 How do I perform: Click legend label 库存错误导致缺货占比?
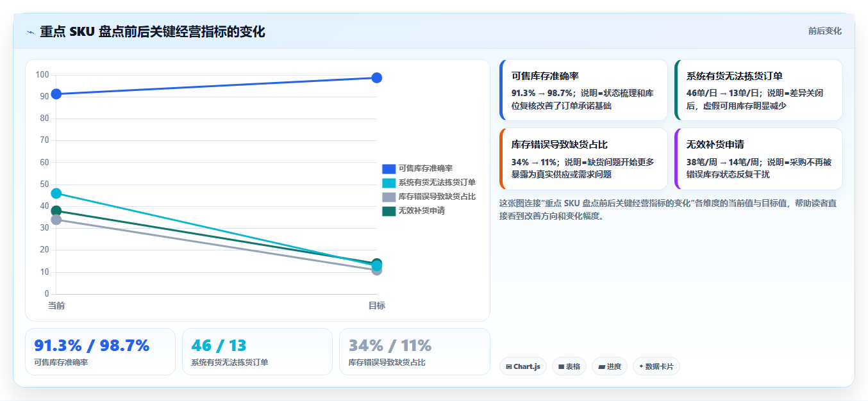437,197
